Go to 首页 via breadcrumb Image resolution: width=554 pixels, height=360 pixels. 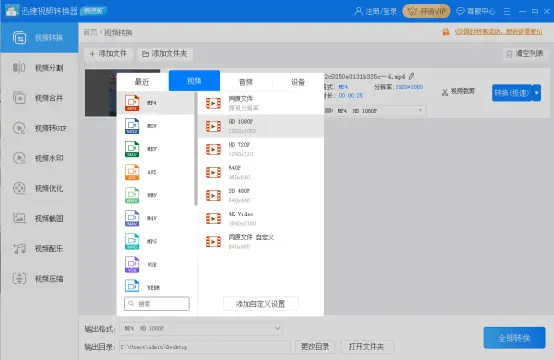pyautogui.click(x=90, y=33)
